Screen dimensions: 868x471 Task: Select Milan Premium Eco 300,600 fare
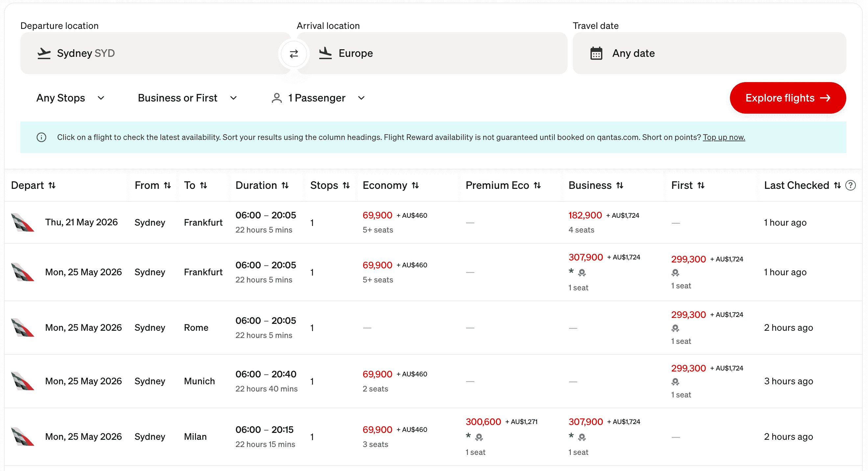coord(483,422)
